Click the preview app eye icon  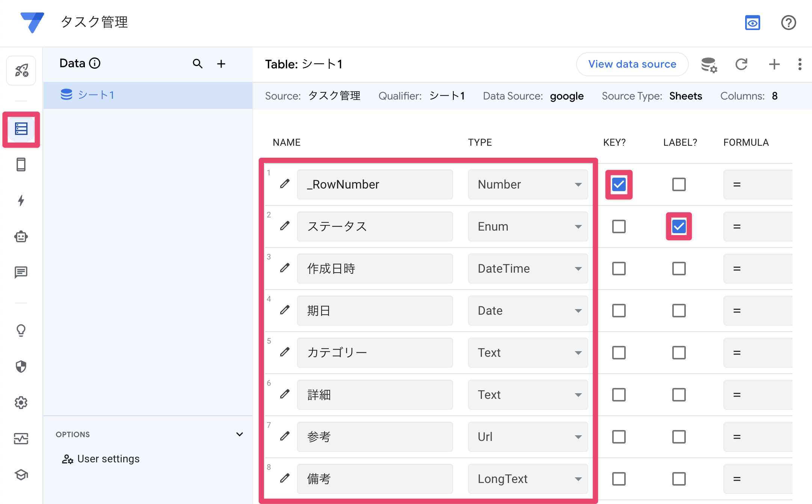752,23
